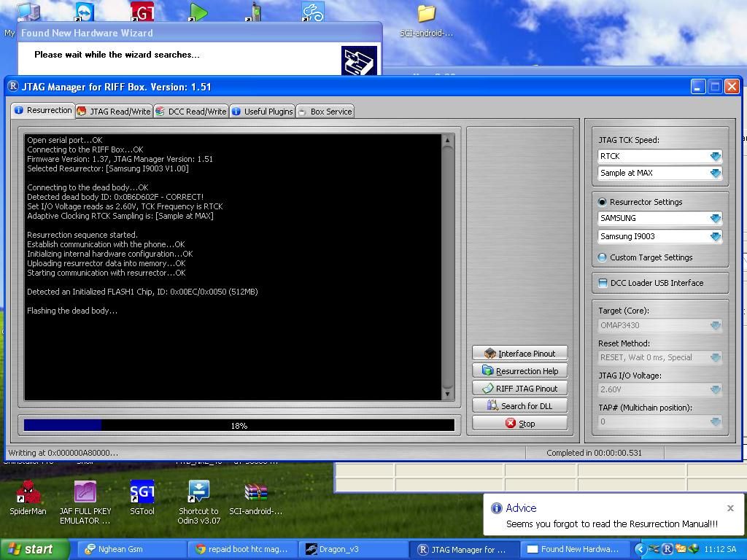
Task: Click the "Resurrection sequence started." log line
Action: tap(82, 235)
